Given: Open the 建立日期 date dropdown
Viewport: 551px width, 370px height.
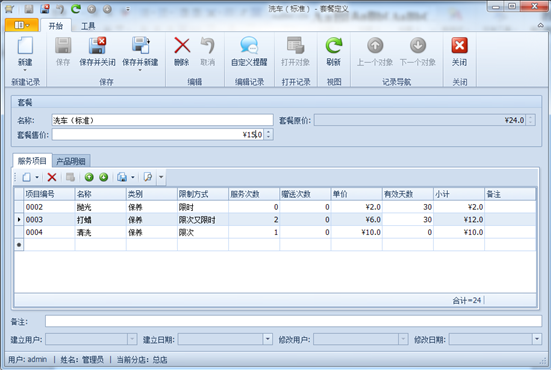Looking at the screenshot, I should [268, 339].
